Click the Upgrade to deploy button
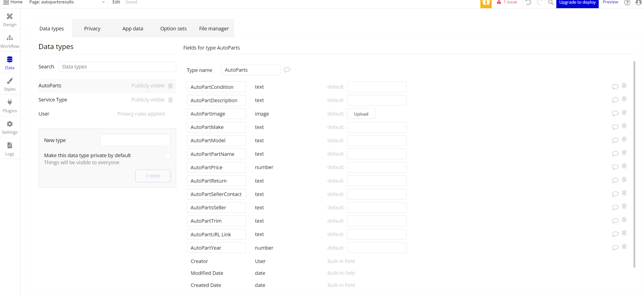 pyautogui.click(x=577, y=3)
